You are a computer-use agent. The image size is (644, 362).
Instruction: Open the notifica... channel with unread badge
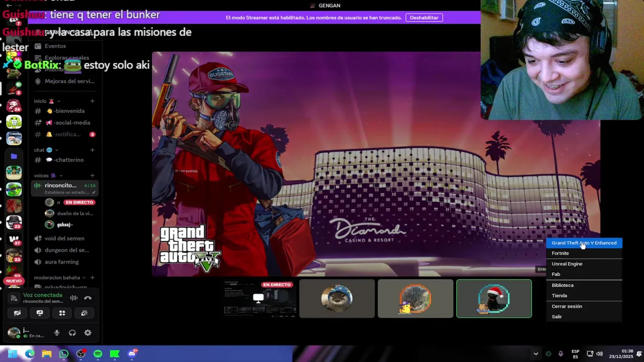coord(64,134)
